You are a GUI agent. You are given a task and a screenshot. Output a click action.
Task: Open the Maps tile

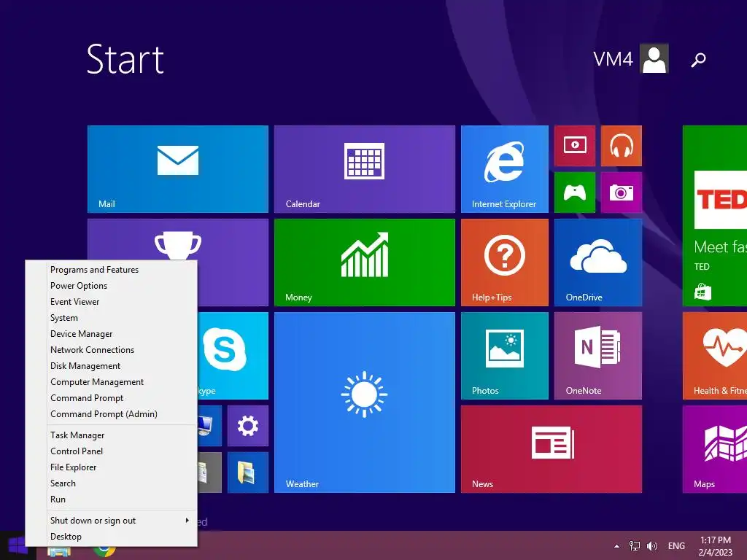coord(715,449)
